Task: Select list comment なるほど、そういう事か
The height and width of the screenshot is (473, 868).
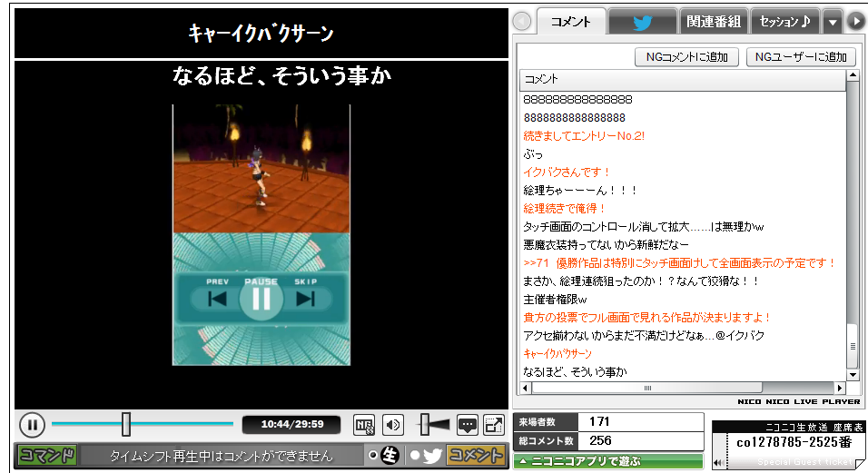Action: point(575,371)
